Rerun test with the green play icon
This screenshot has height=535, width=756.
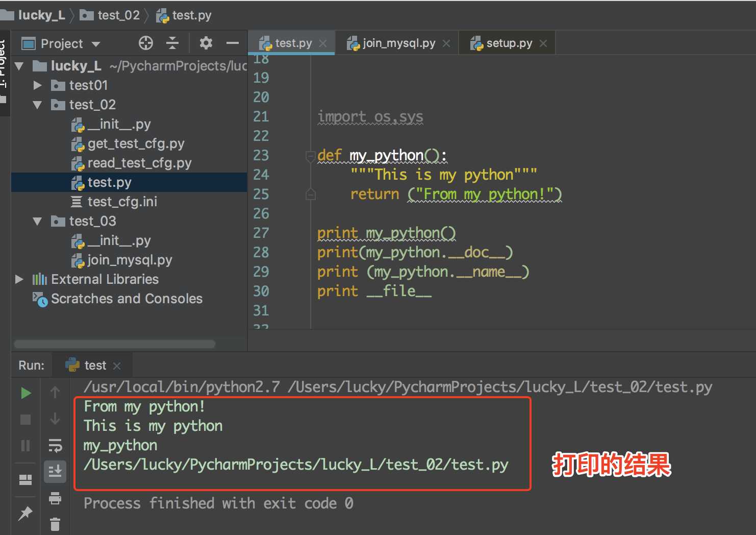(x=26, y=393)
